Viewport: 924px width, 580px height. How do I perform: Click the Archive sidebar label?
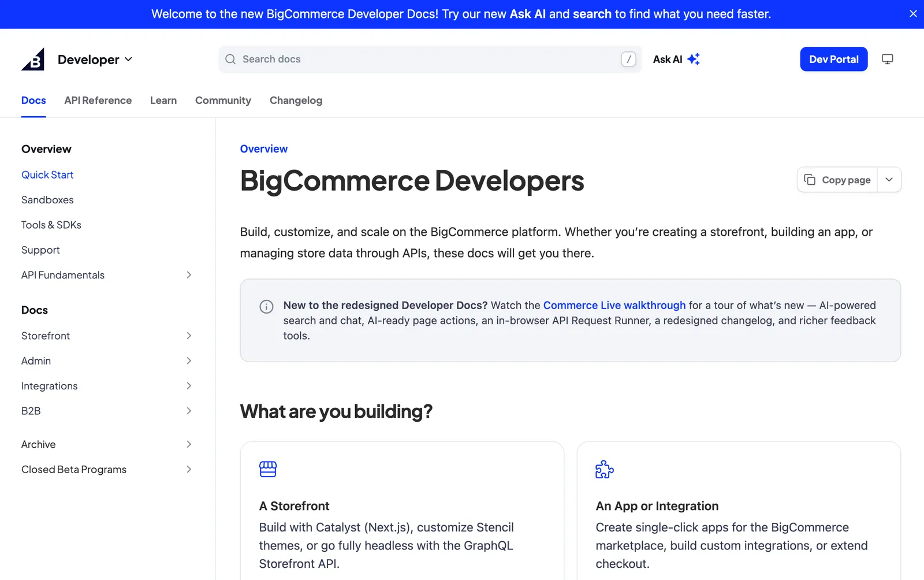coord(39,444)
